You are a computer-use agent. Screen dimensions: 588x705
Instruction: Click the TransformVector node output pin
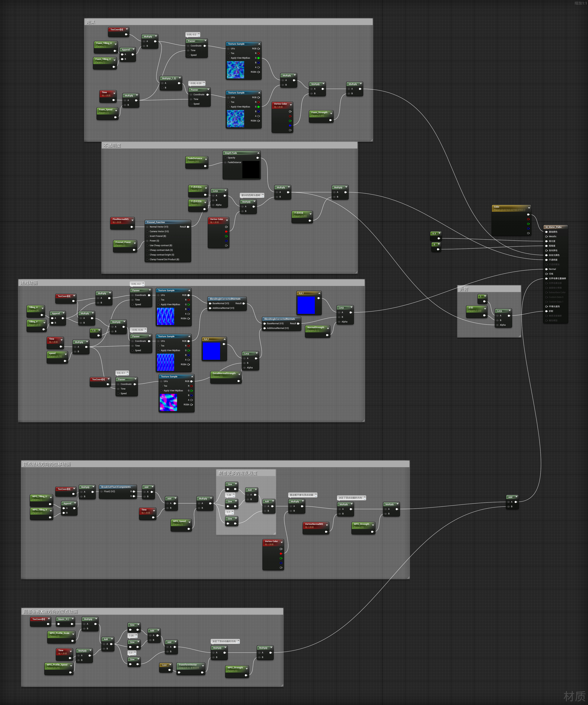202,673
